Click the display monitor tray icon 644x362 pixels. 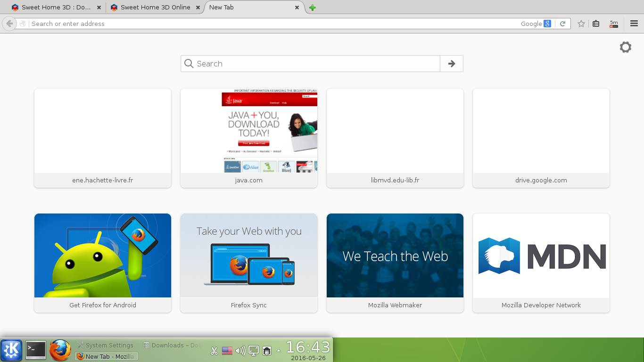[x=254, y=351]
